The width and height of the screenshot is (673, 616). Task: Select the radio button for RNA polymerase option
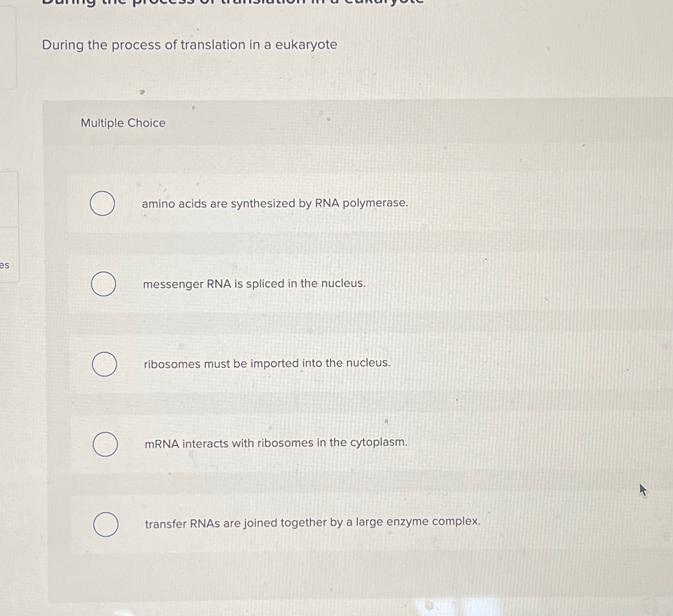[x=103, y=203]
